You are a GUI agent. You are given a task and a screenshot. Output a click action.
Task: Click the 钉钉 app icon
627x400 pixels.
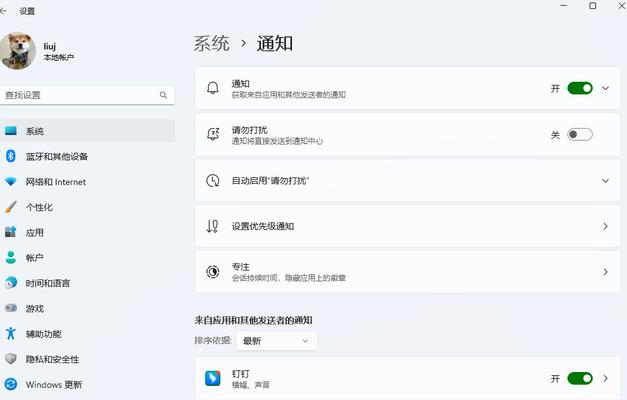pyautogui.click(x=213, y=378)
